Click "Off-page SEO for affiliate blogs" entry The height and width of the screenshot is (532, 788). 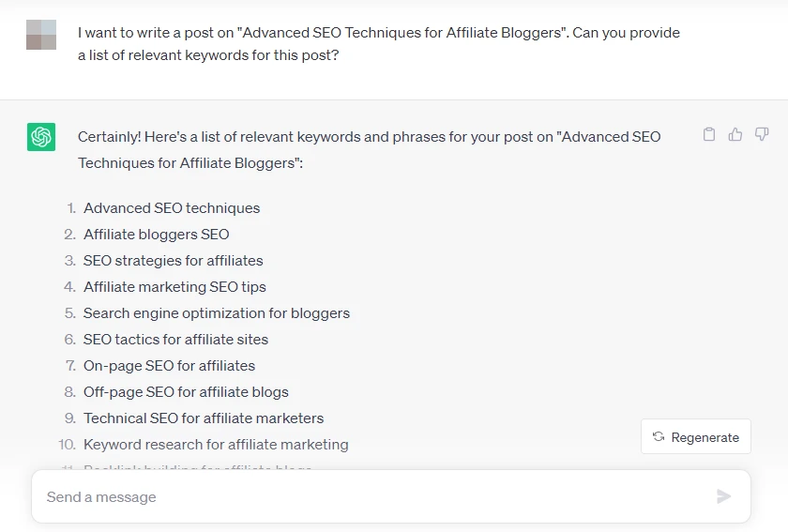(186, 392)
